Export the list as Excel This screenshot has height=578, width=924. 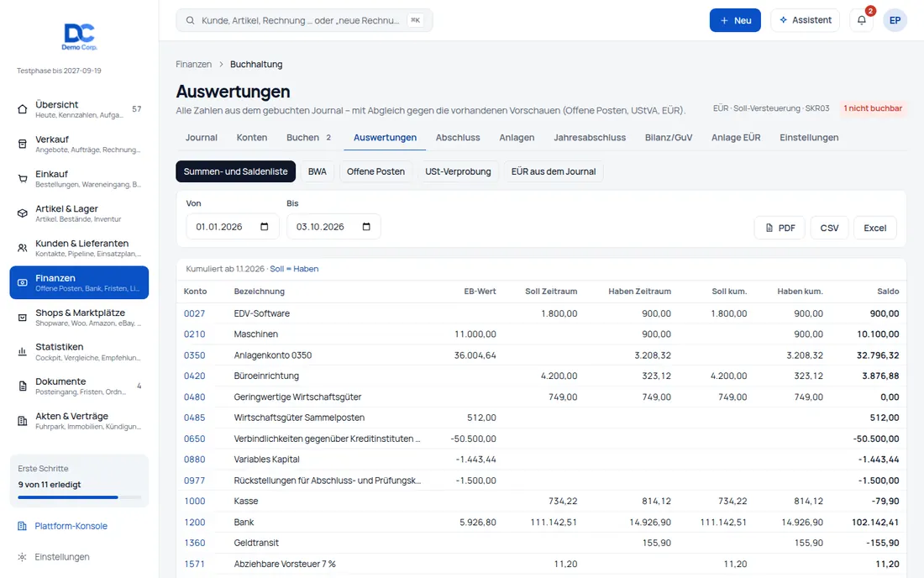[x=875, y=228]
